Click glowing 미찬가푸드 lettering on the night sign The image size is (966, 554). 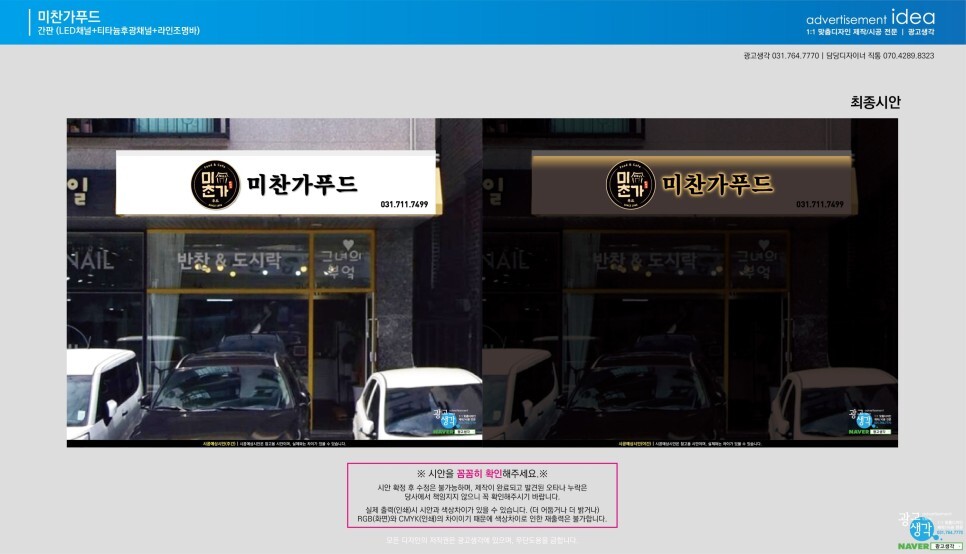pos(717,184)
